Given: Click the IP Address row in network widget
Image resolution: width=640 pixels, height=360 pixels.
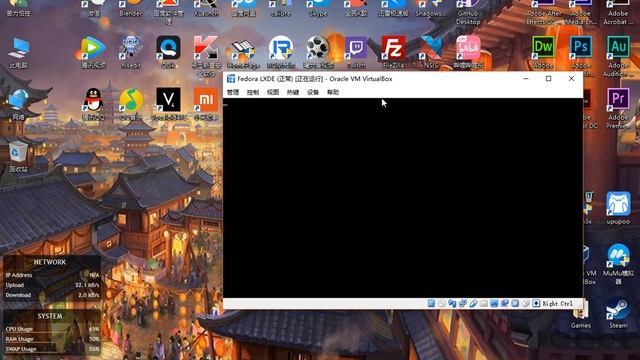Looking at the screenshot, I should coord(52,275).
